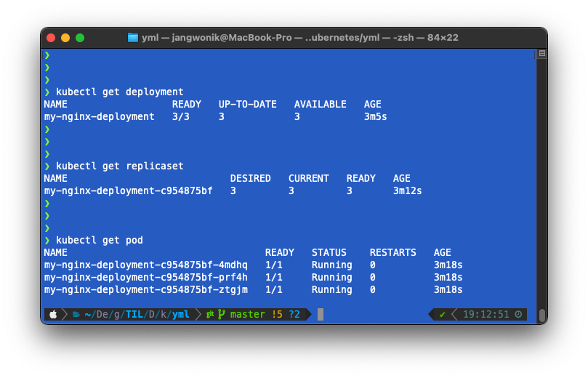Close the terminal window with the red button
The height and width of the screenshot is (378, 588).
pyautogui.click(x=51, y=38)
